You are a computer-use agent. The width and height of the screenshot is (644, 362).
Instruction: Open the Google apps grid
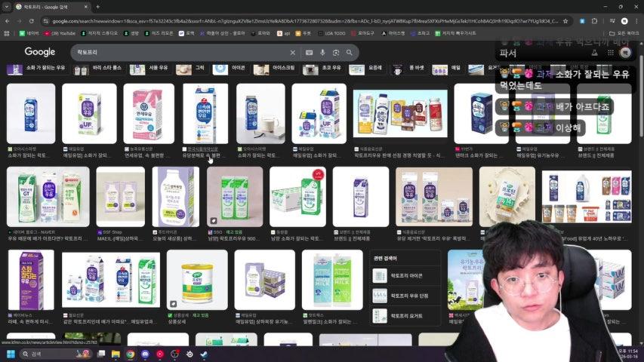611,53
